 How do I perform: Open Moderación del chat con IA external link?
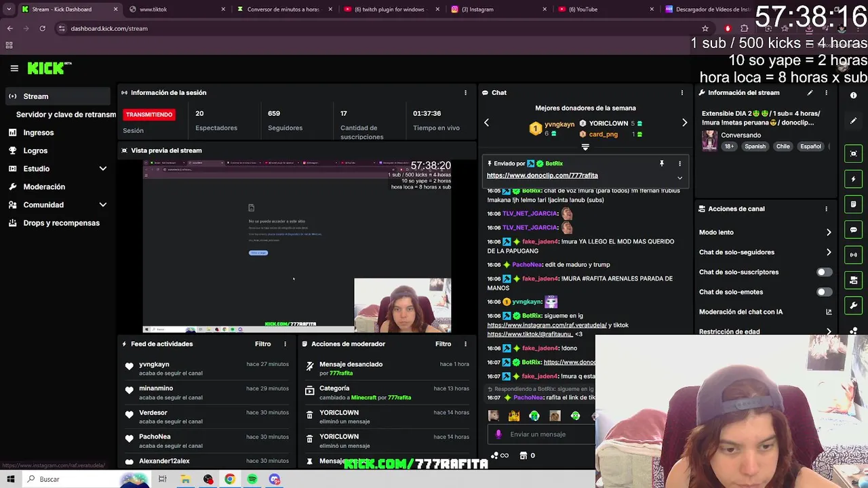tap(829, 312)
